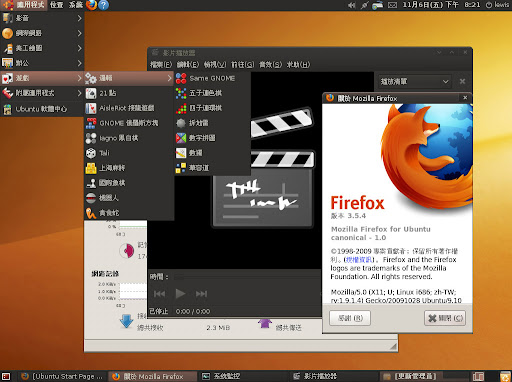Viewport: 512px width, 382px height.
Task: Expand the Office (辦公) category
Action: (x=42, y=63)
